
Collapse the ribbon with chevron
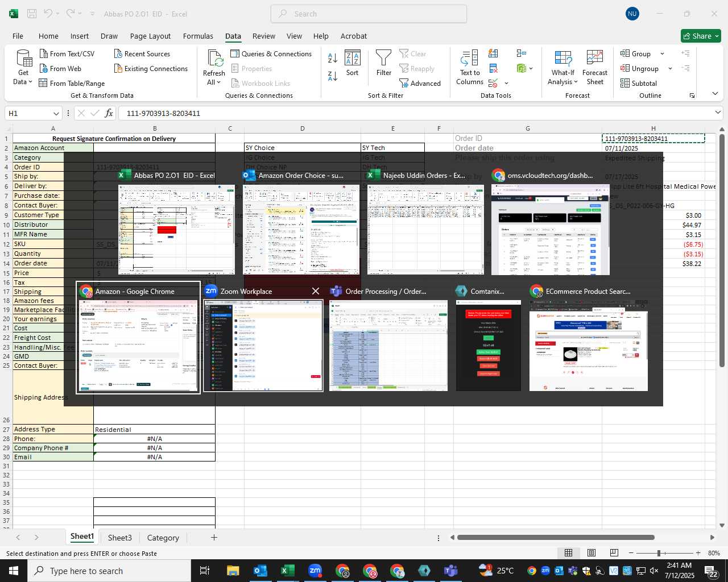click(715, 94)
